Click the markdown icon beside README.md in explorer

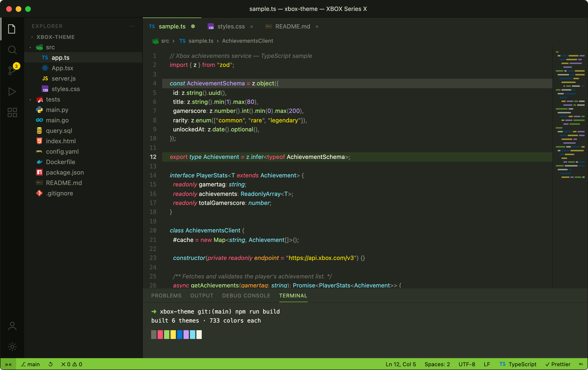tap(39, 183)
